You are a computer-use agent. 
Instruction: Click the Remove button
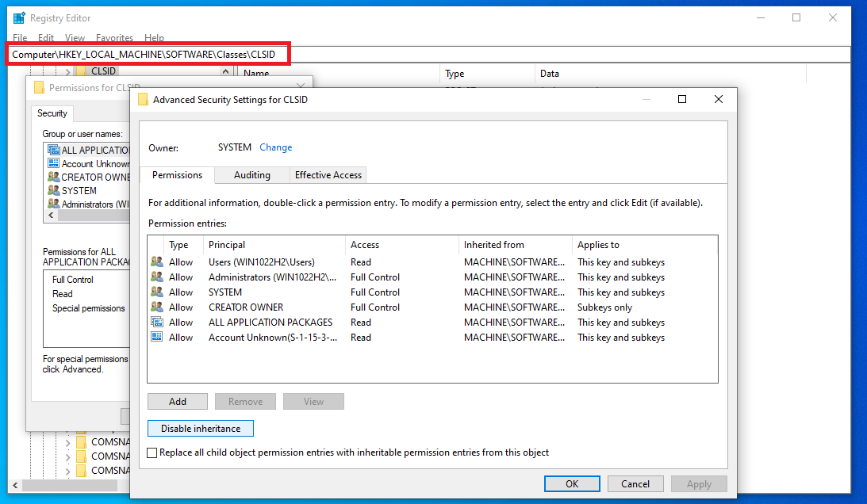coord(245,402)
